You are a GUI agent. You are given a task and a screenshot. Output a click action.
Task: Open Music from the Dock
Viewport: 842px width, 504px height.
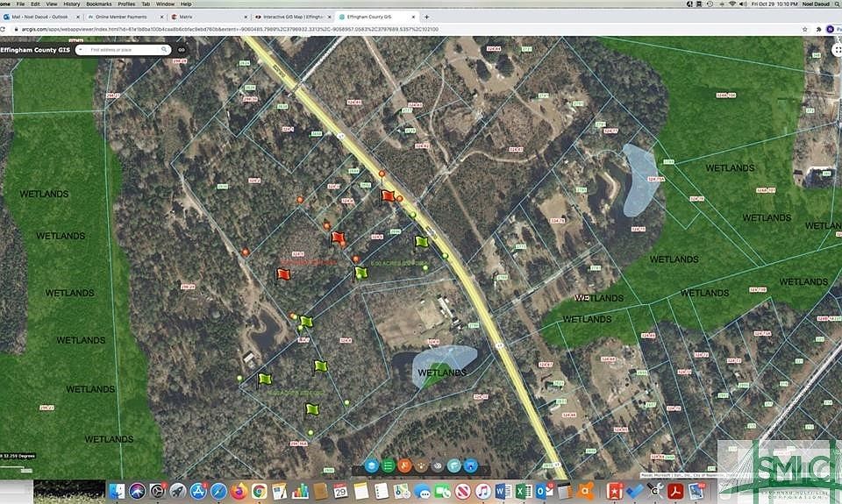click(x=483, y=491)
